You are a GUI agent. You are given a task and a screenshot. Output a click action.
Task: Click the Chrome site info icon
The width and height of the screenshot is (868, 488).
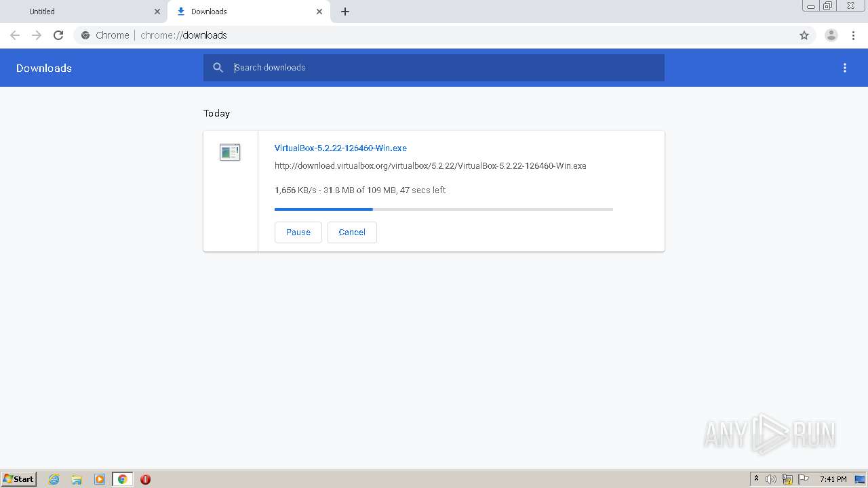[85, 35]
